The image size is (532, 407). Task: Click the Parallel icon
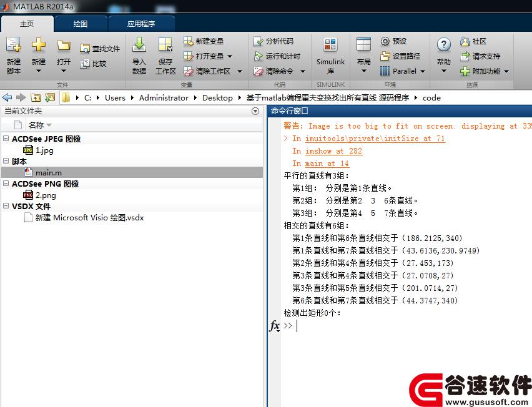point(385,71)
